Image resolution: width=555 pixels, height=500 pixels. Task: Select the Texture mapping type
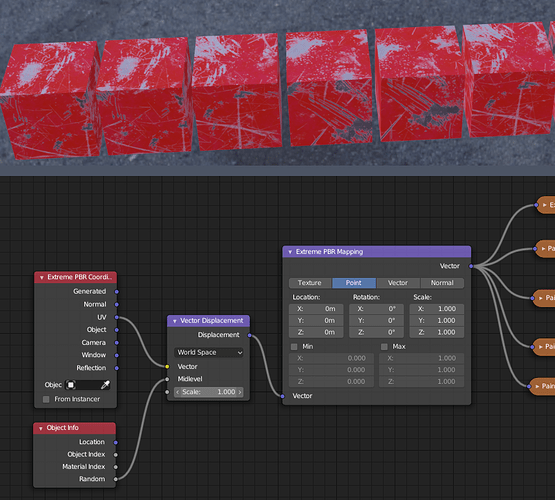[310, 283]
